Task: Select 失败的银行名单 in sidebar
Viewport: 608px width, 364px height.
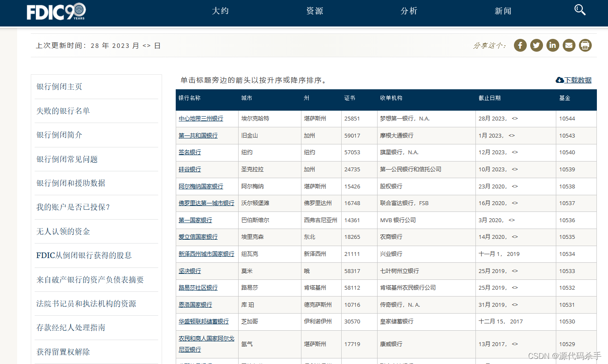Action: (63, 111)
